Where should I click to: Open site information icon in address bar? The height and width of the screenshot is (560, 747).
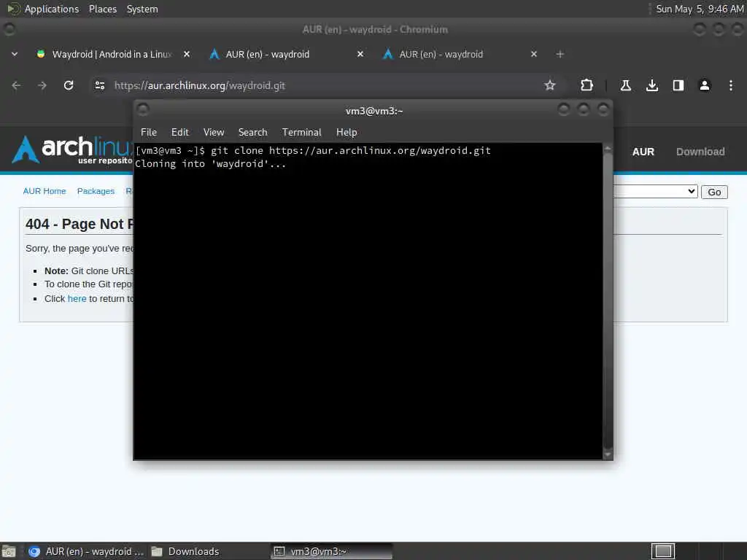point(99,85)
